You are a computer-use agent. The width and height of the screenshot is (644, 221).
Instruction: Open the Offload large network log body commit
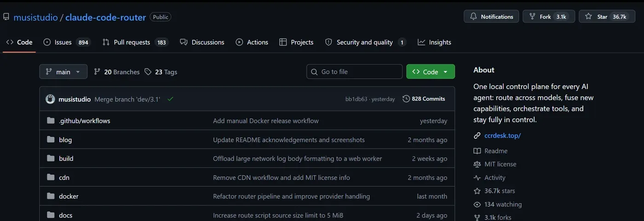pyautogui.click(x=297, y=159)
